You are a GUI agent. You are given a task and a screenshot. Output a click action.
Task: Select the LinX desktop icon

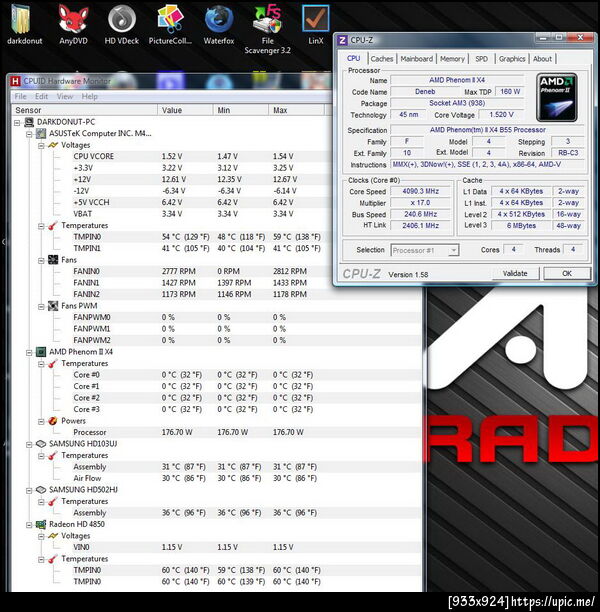click(315, 24)
